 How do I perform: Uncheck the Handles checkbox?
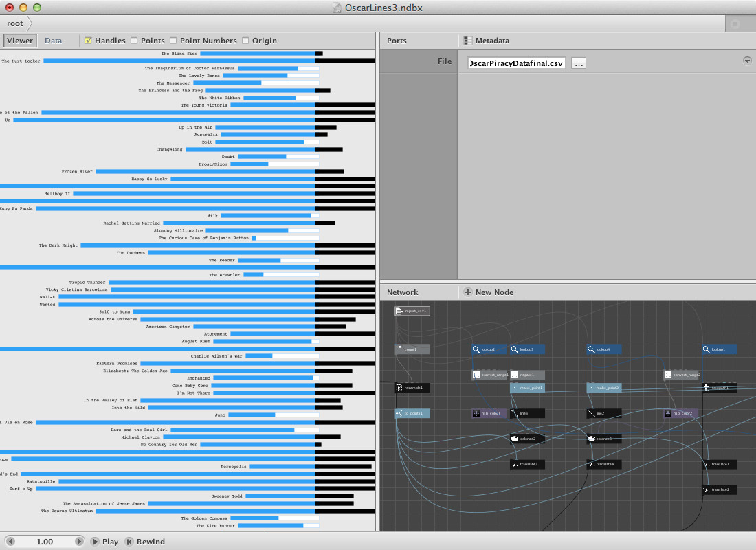pos(88,41)
